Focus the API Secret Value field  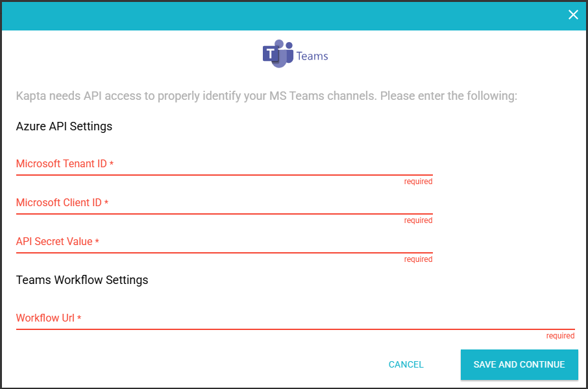[224, 242]
